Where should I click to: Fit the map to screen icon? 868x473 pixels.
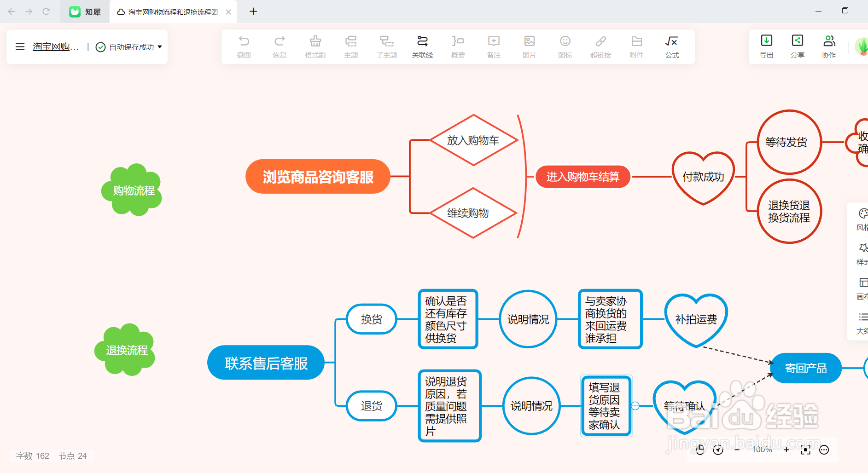click(805, 450)
